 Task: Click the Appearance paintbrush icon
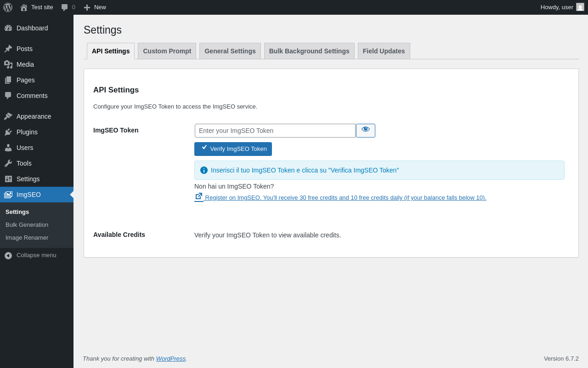point(8,116)
